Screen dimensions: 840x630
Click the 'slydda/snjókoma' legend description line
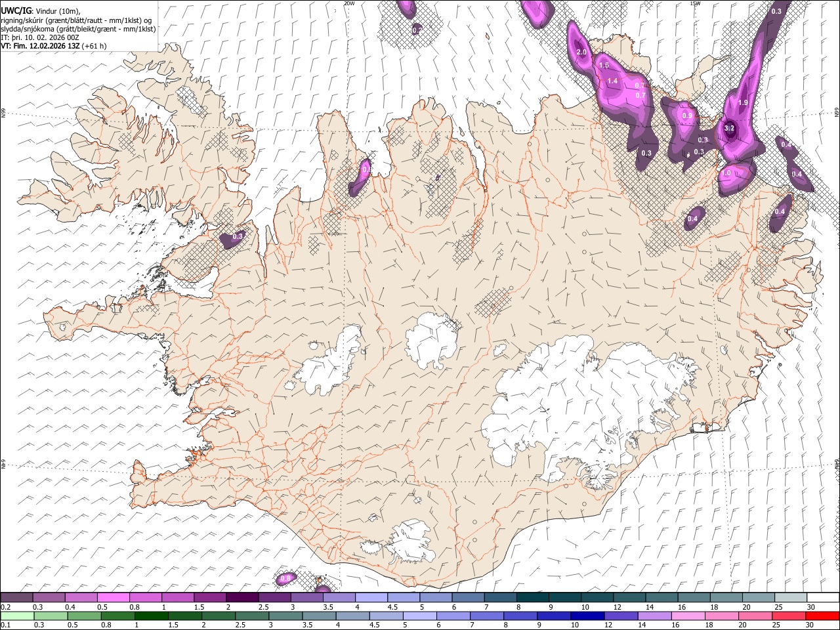pyautogui.click(x=78, y=29)
